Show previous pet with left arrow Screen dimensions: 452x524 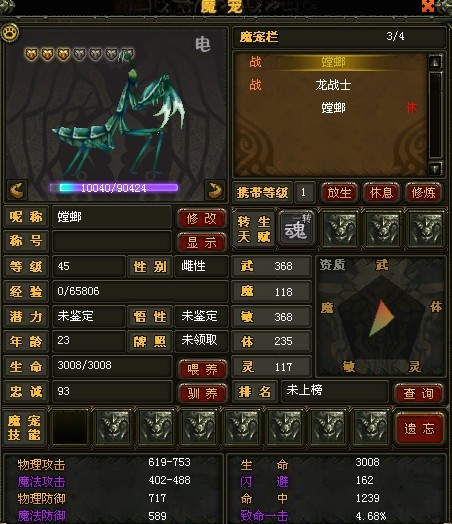(x=17, y=190)
